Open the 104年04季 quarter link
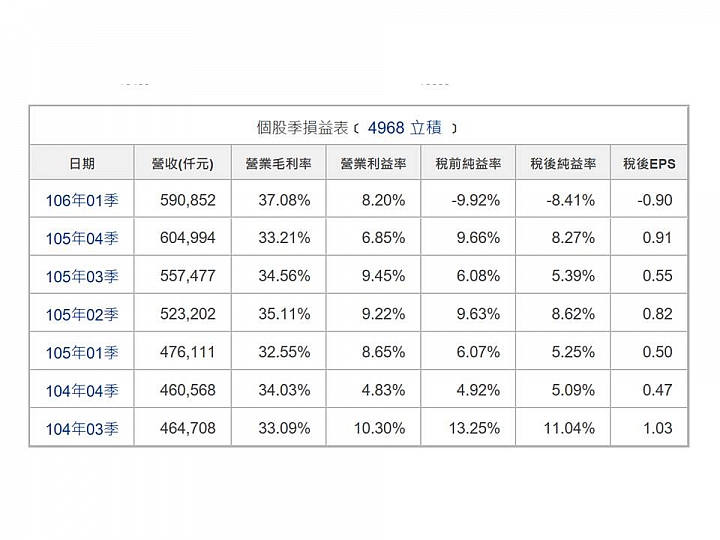The width and height of the screenshot is (720, 540). (82, 391)
